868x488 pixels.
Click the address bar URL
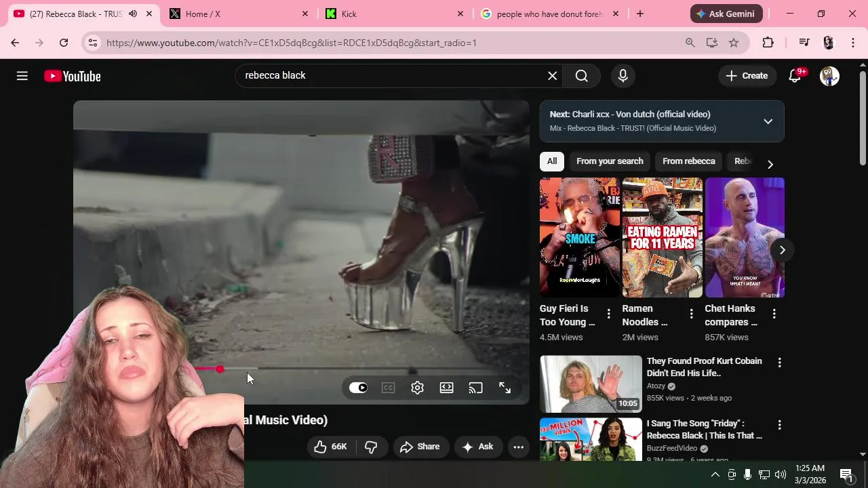[292, 43]
